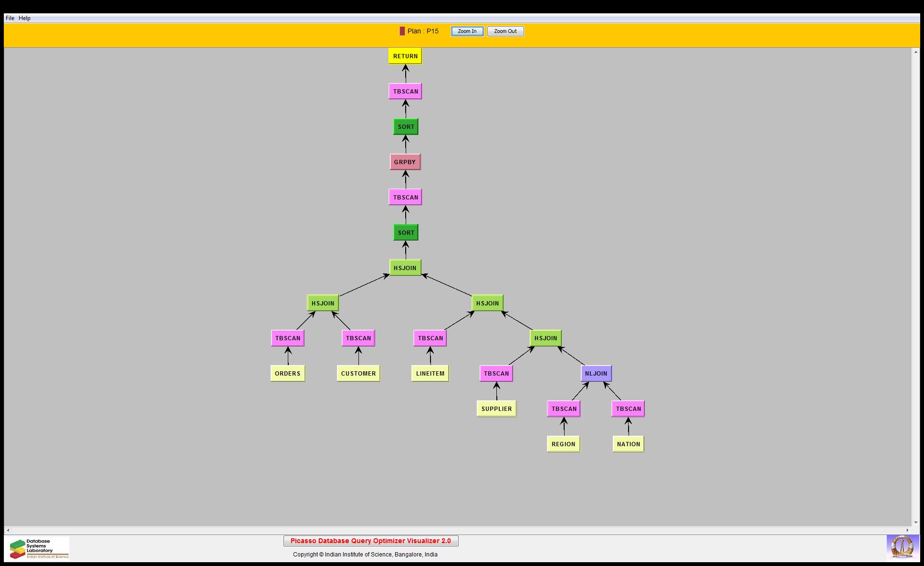924x566 pixels.
Task: Open the Help menu
Action: pyautogui.click(x=25, y=18)
